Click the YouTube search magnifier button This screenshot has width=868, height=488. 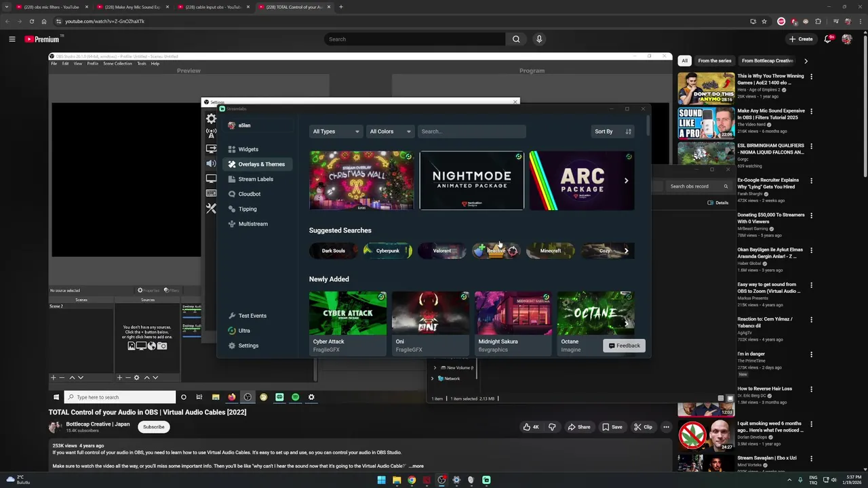click(x=516, y=39)
